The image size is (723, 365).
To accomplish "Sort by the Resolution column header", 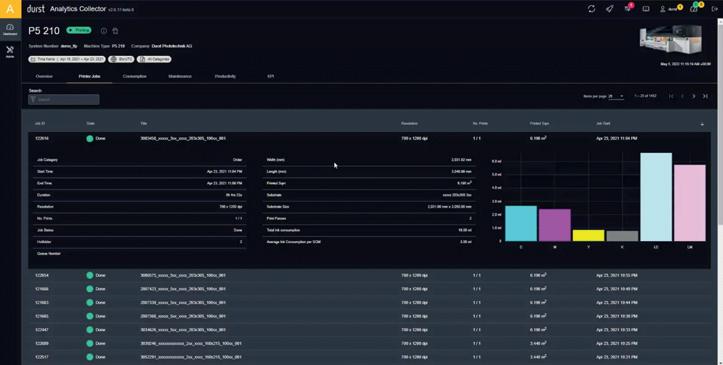I will click(x=409, y=124).
